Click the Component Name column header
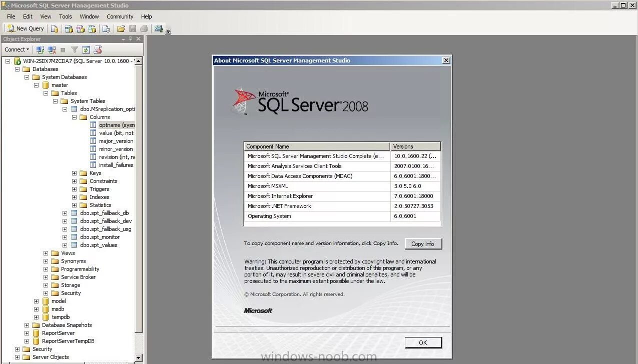 [x=317, y=146]
